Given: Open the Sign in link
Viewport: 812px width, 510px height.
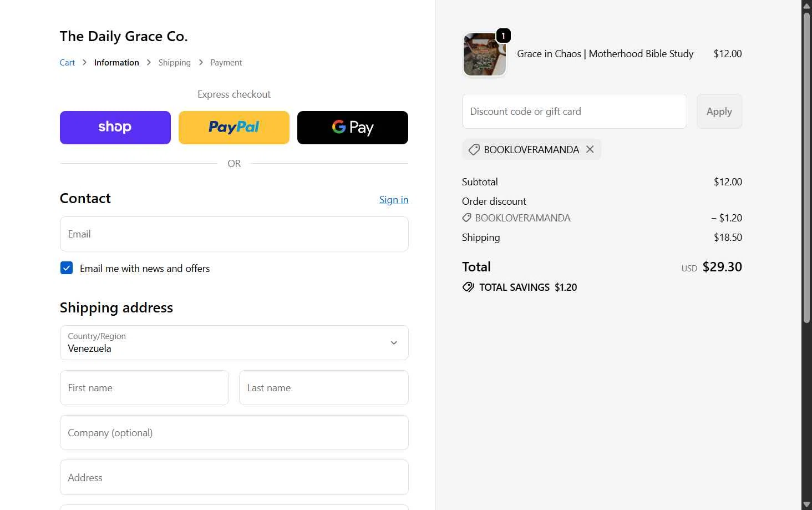Looking at the screenshot, I should point(394,200).
